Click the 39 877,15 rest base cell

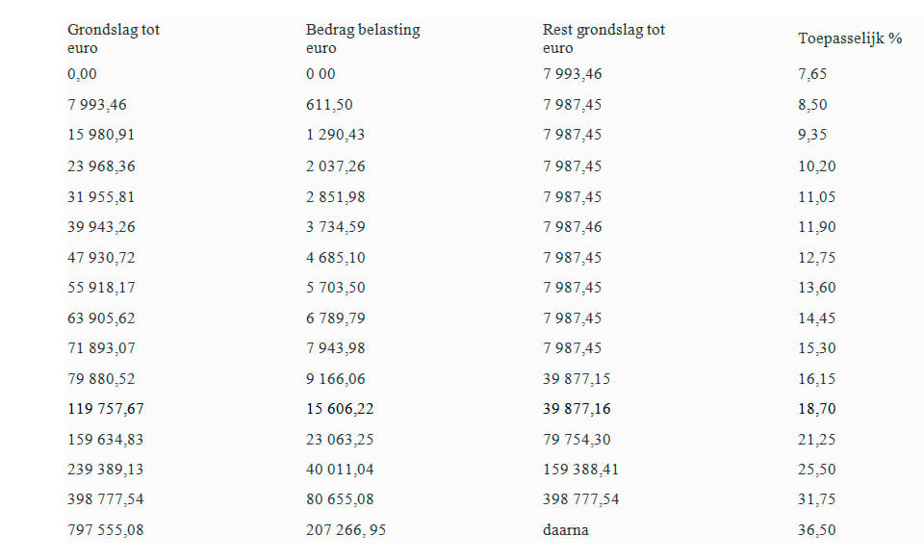point(577,379)
